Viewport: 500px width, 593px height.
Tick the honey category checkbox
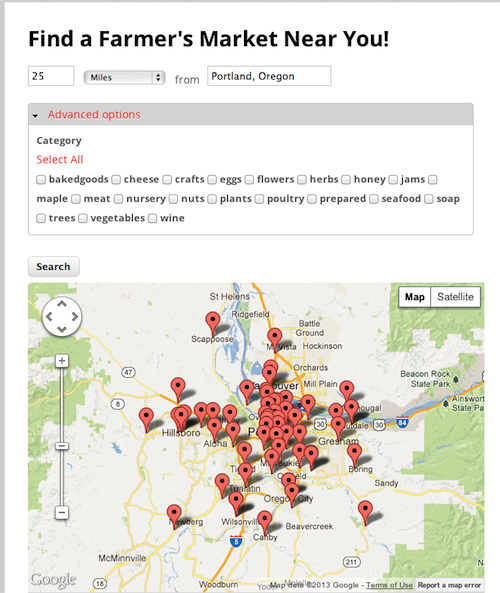click(346, 180)
